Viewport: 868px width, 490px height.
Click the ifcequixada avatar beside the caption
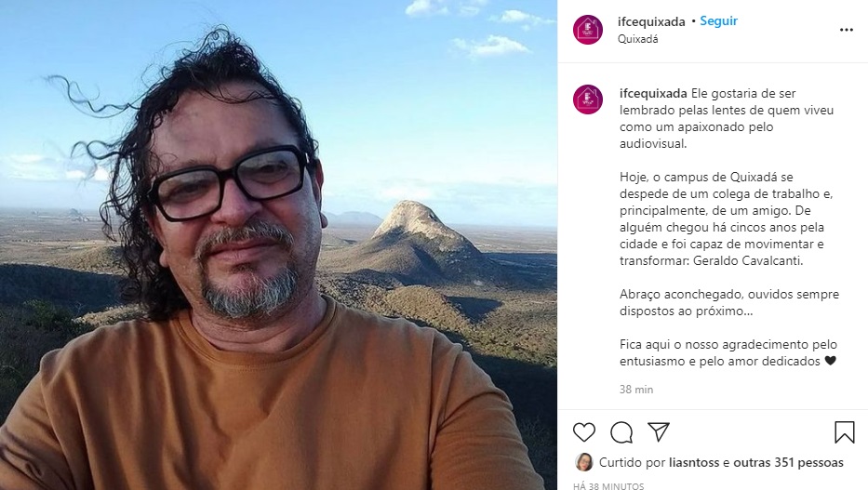[x=587, y=99]
